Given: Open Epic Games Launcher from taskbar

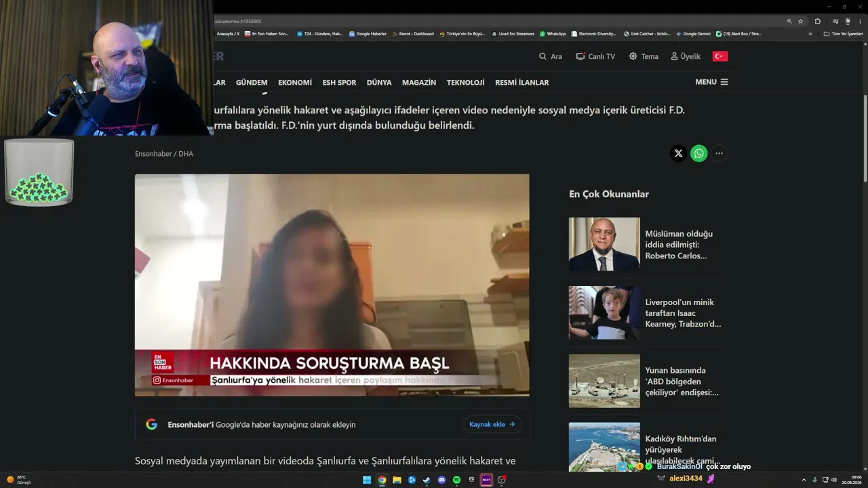Looking at the screenshot, I should [x=471, y=480].
